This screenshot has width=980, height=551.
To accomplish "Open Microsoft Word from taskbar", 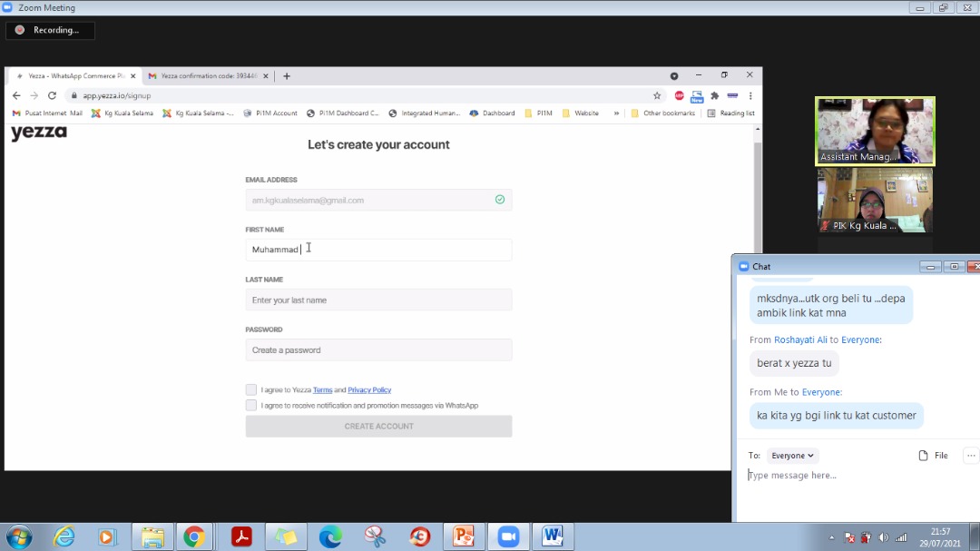I will click(553, 536).
